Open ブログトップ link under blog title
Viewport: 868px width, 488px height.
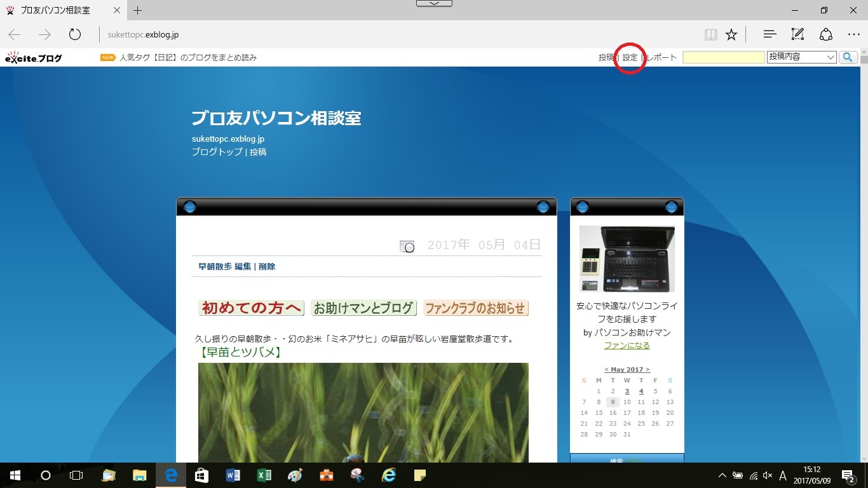(217, 152)
